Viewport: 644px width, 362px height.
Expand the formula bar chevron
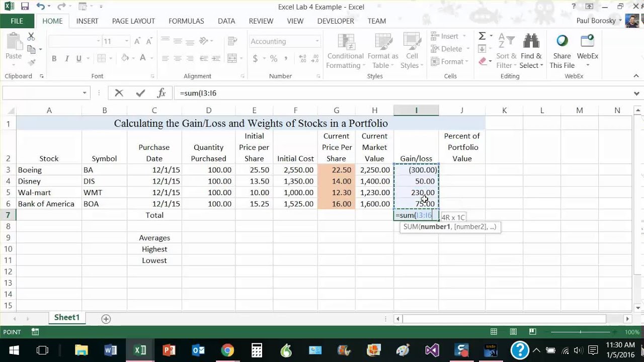coord(637,93)
